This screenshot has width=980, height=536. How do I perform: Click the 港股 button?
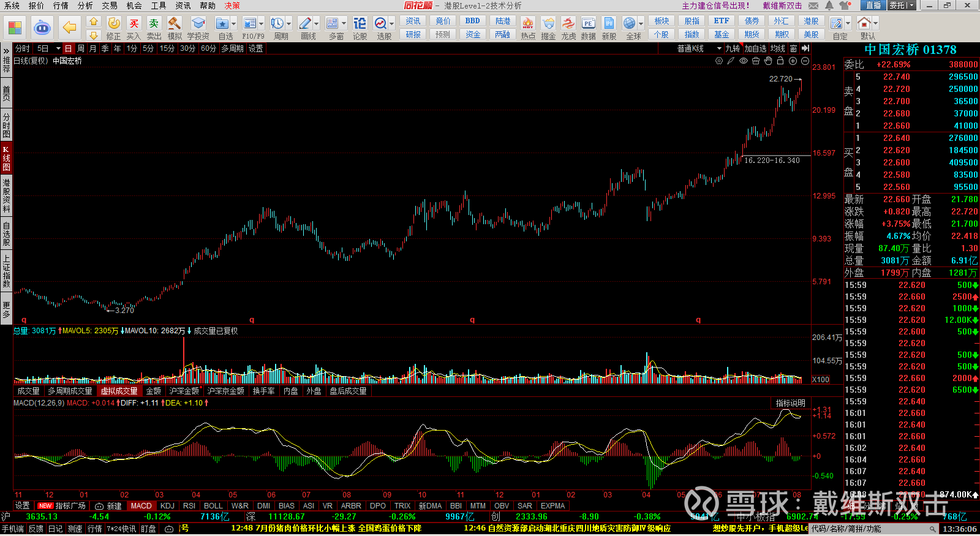tap(811, 21)
